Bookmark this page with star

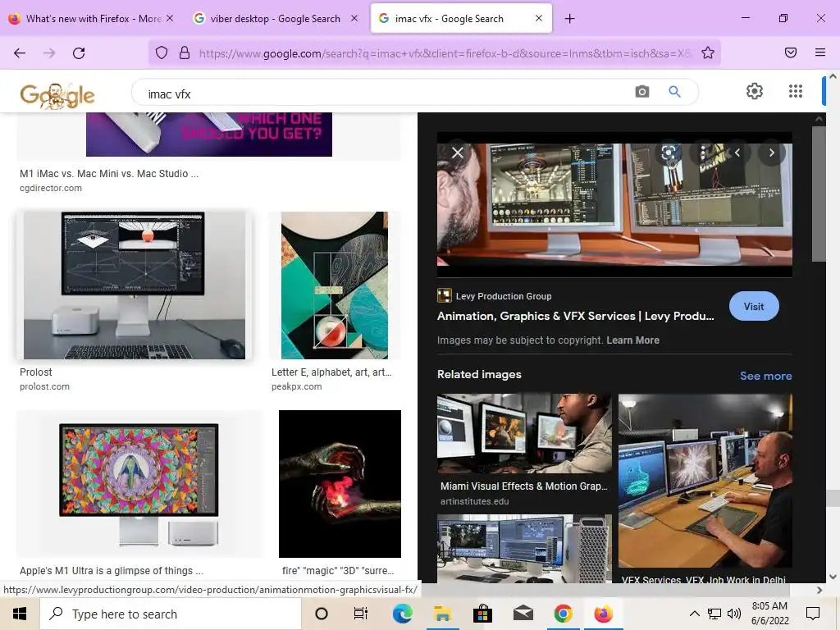pos(708,52)
